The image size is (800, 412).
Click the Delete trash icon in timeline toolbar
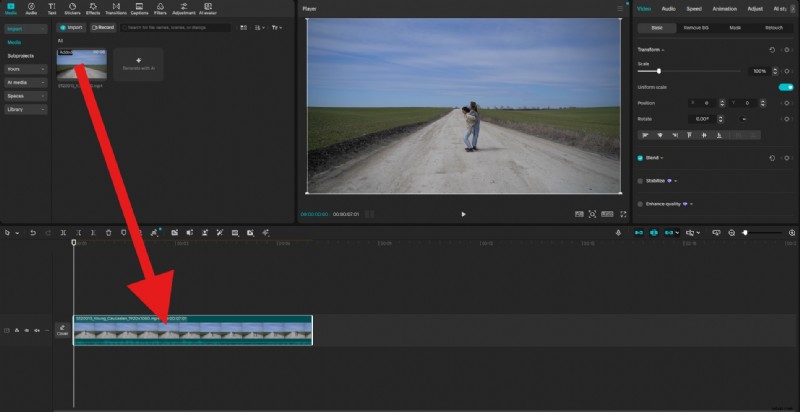pos(109,233)
